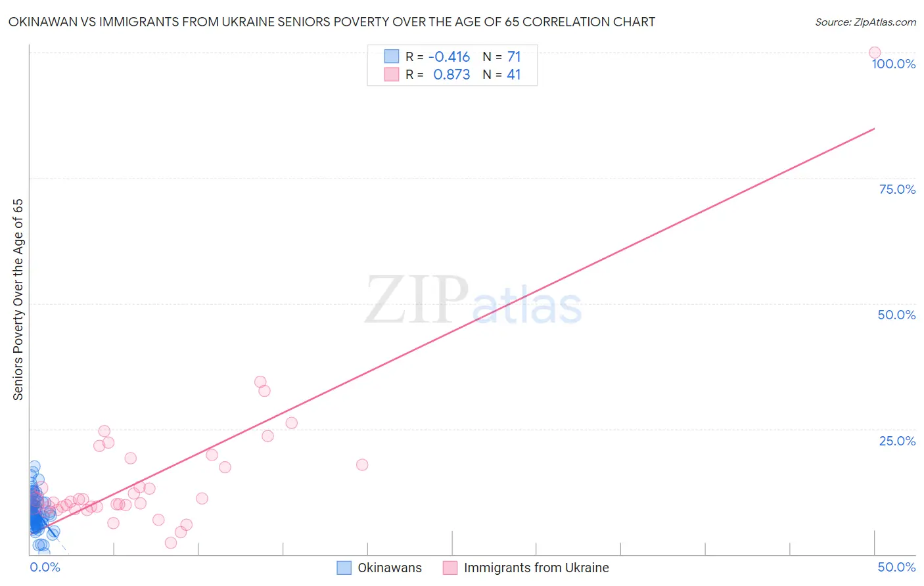The image size is (924, 586).
Task: Click the blue swatch in the R = -0.416 stats box
Action: point(392,56)
